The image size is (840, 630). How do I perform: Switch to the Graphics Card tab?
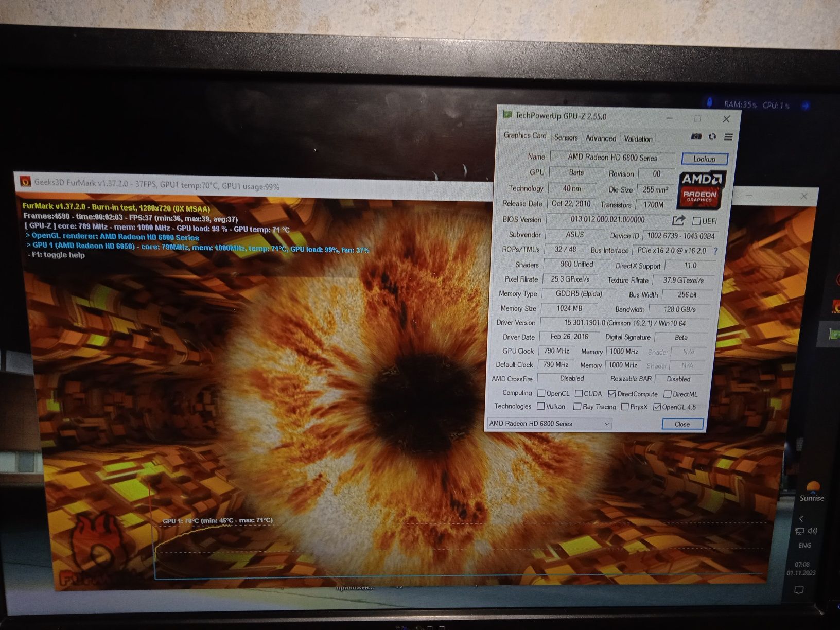[x=524, y=135]
